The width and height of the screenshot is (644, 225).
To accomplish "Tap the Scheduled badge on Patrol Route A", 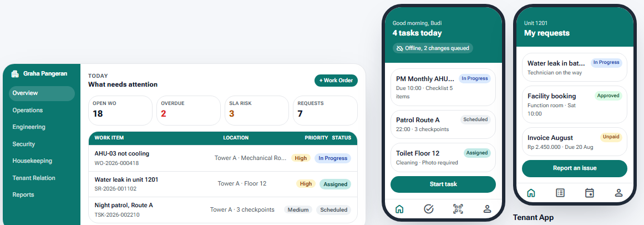I will coord(475,119).
